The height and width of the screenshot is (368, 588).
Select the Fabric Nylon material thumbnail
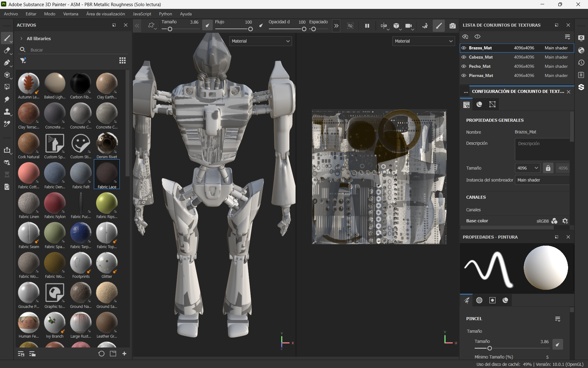point(55,203)
